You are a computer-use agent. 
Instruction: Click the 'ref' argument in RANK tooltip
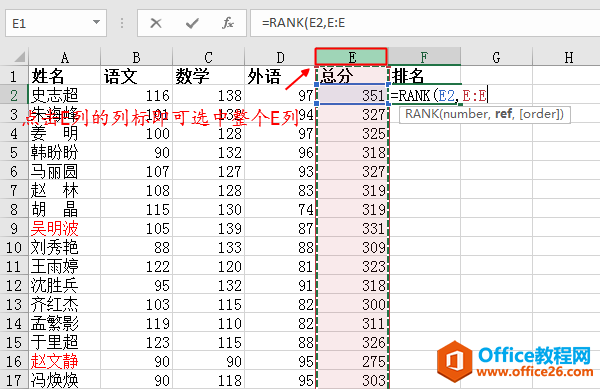click(503, 114)
